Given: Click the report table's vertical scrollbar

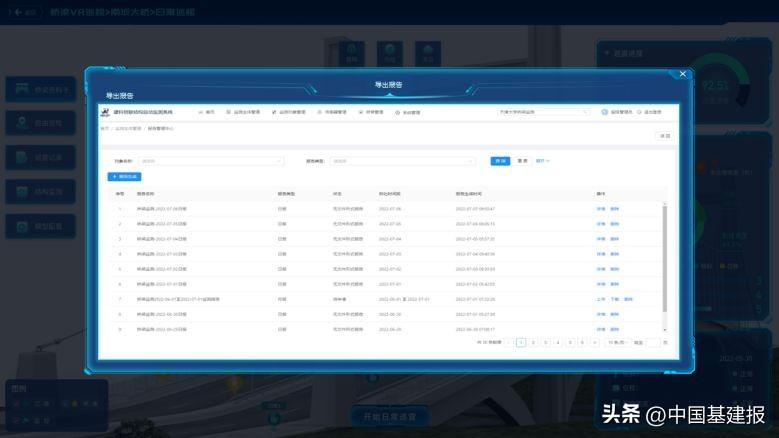Looking at the screenshot, I should (x=665, y=258).
